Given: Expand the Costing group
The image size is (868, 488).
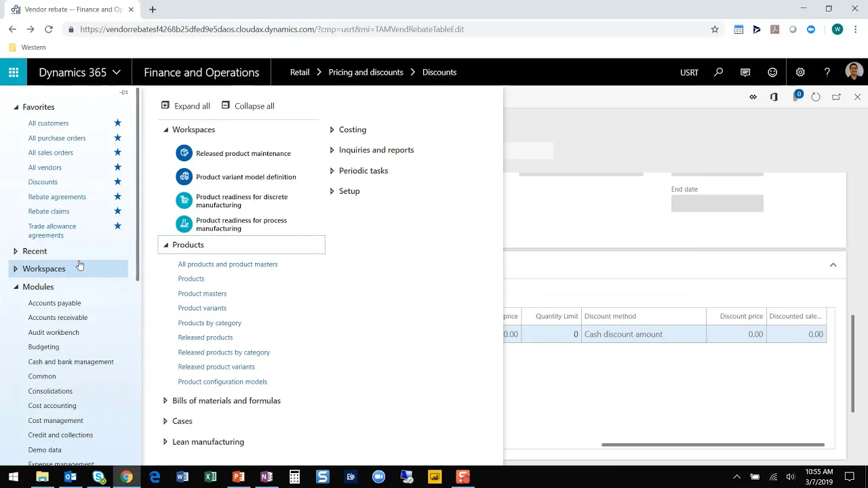Looking at the screenshot, I should (332, 129).
